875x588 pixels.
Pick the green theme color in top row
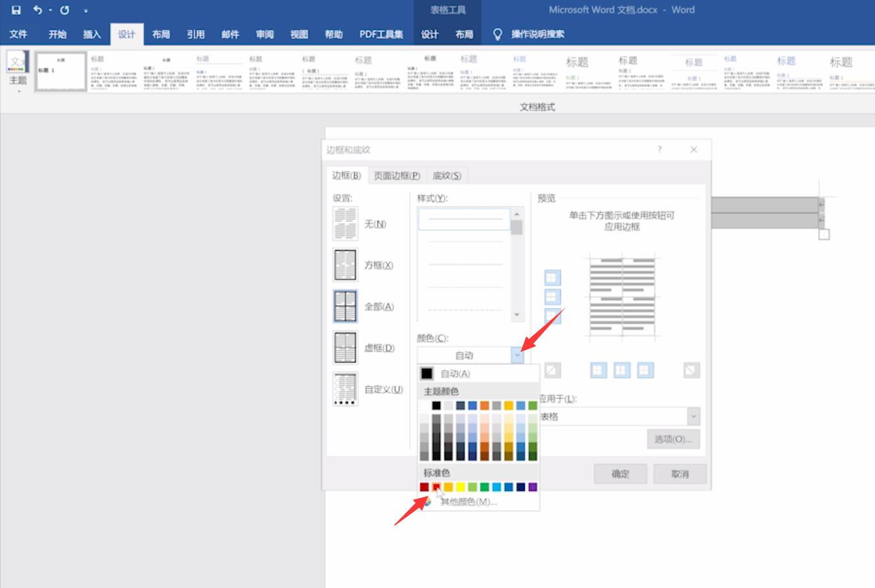point(533,405)
